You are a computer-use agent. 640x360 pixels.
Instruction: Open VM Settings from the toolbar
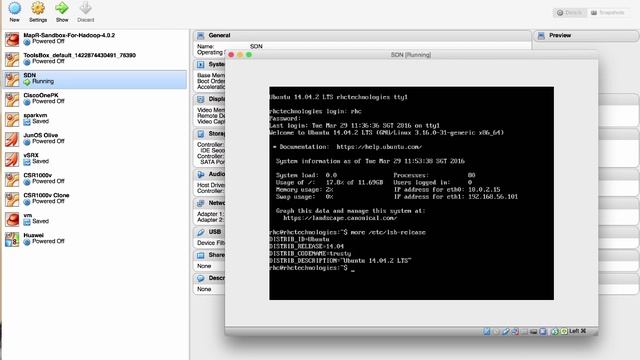click(x=38, y=8)
